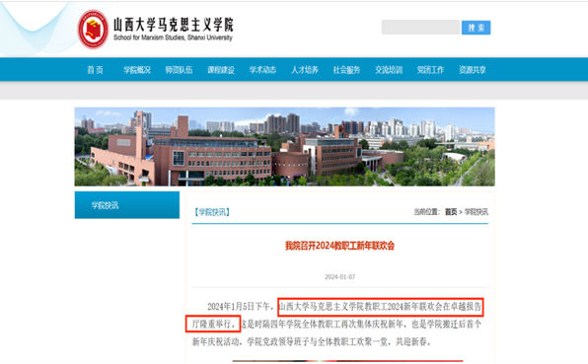The height and width of the screenshot is (364, 588).
Task: Open the 党团工作 menu item
Action: [x=430, y=70]
